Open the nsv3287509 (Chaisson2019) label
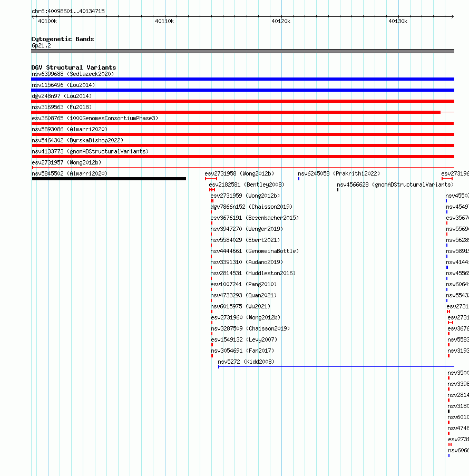 (250, 329)
